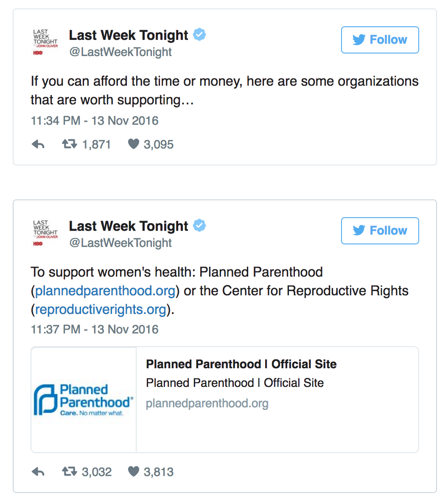Like the first tweet with 3,095 likes

point(133,145)
